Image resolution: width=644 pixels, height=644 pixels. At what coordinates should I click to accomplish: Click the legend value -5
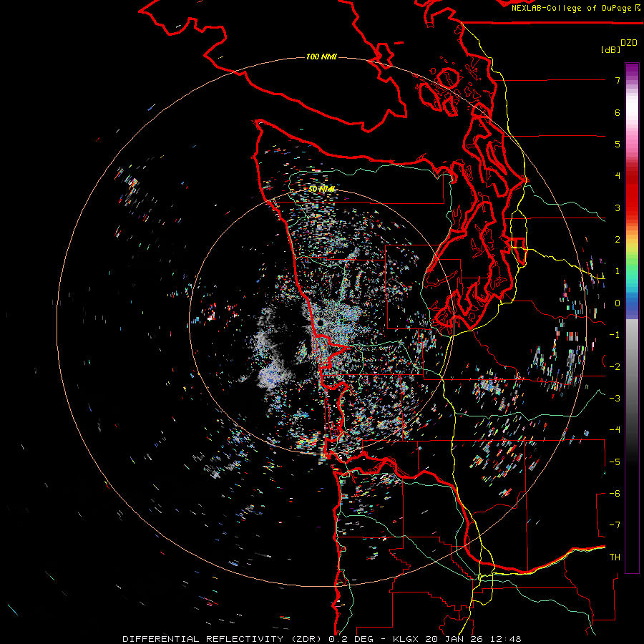tap(615, 462)
